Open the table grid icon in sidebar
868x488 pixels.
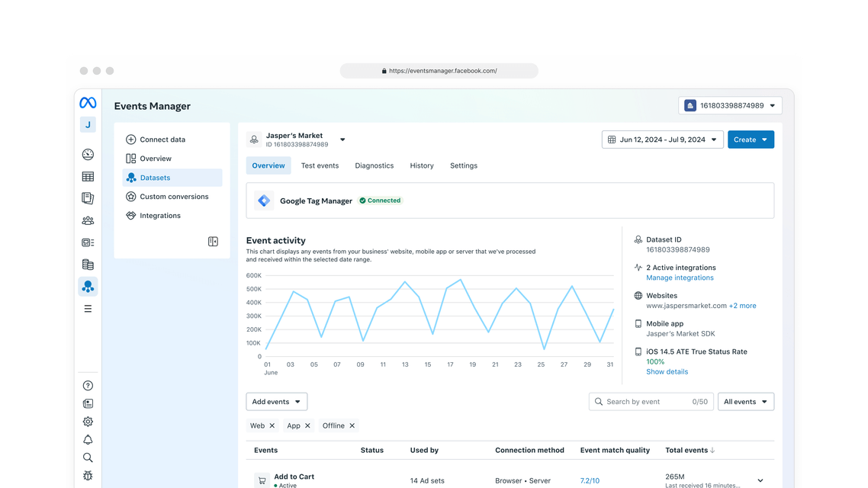click(x=88, y=176)
